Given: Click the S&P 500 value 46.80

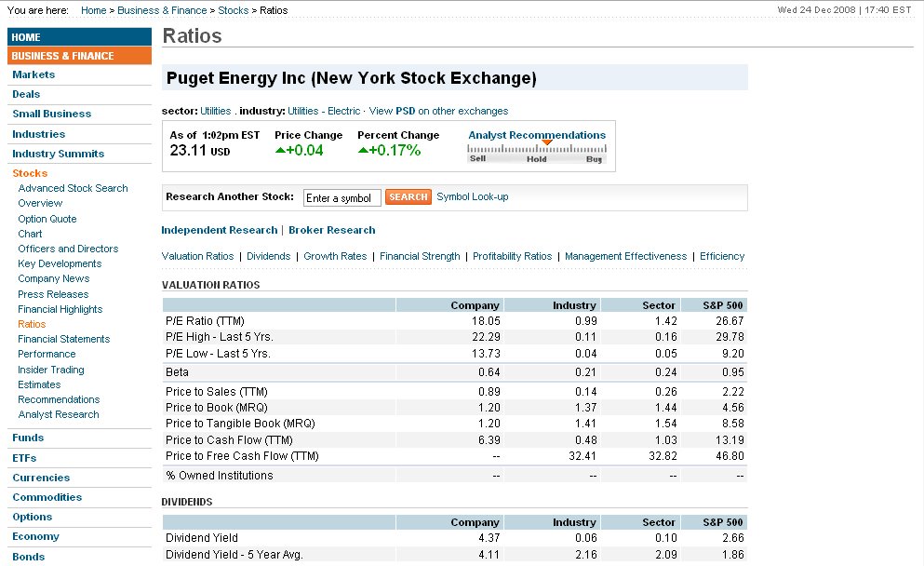Looking at the screenshot, I should 730,456.
